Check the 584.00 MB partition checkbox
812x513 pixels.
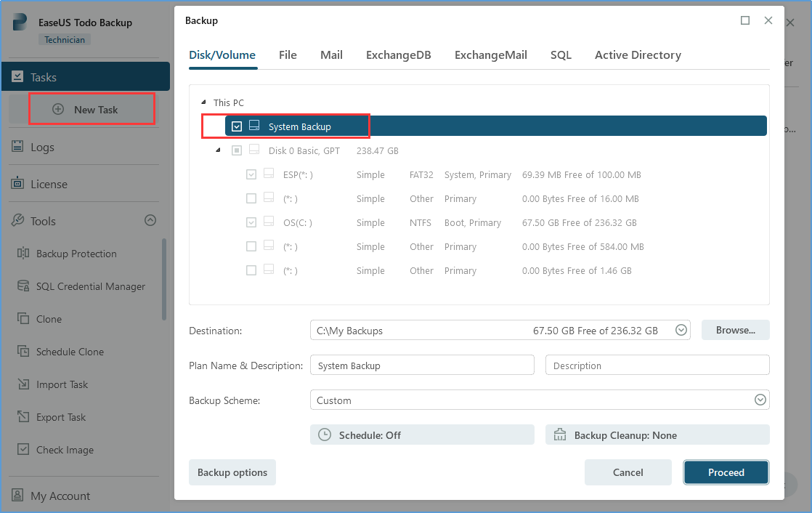251,246
